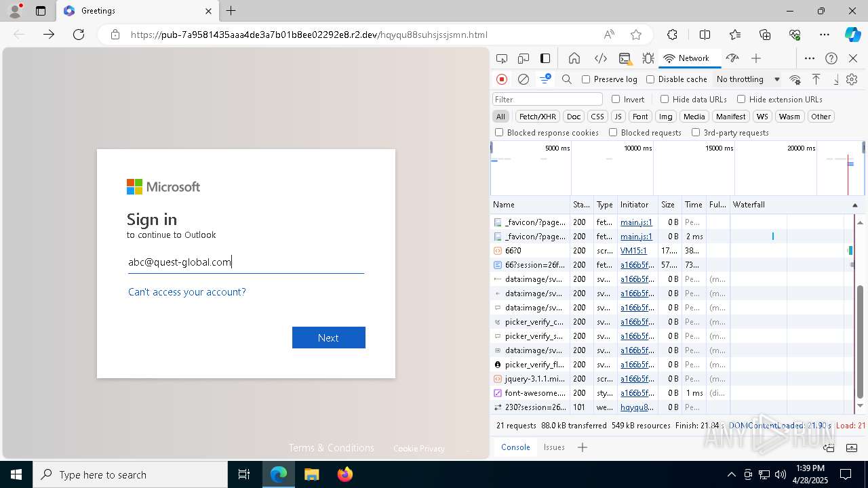Toggle the network filter bar icon
868x488 pixels.
545,79
